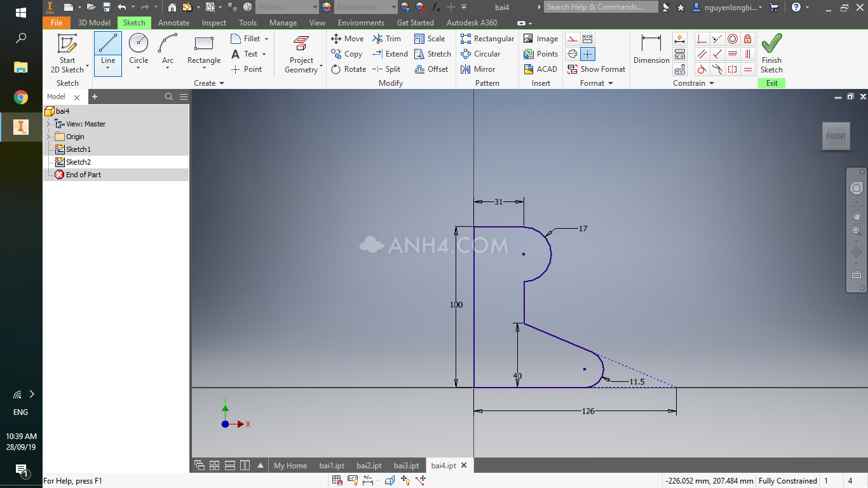Toggle slice graphics in status bar
Screen dimensions: 868x488
390,481
